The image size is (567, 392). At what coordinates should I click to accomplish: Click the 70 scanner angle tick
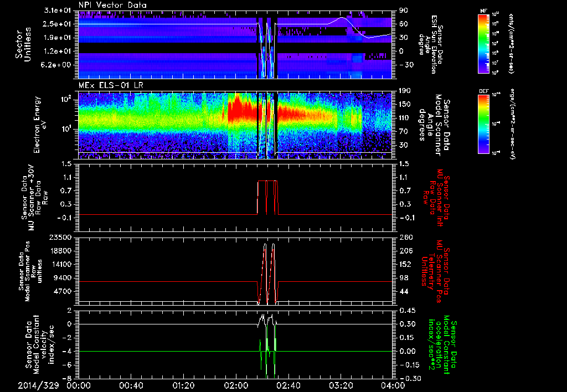coord(404,132)
